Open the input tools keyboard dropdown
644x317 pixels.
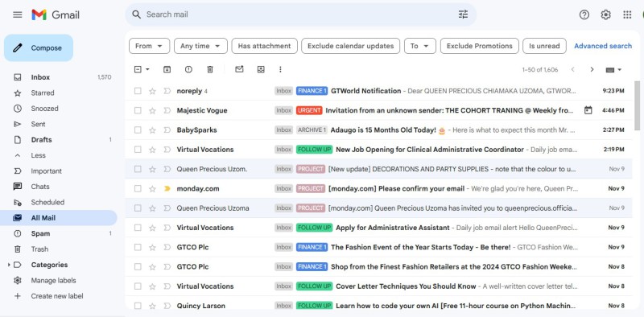pyautogui.click(x=614, y=70)
